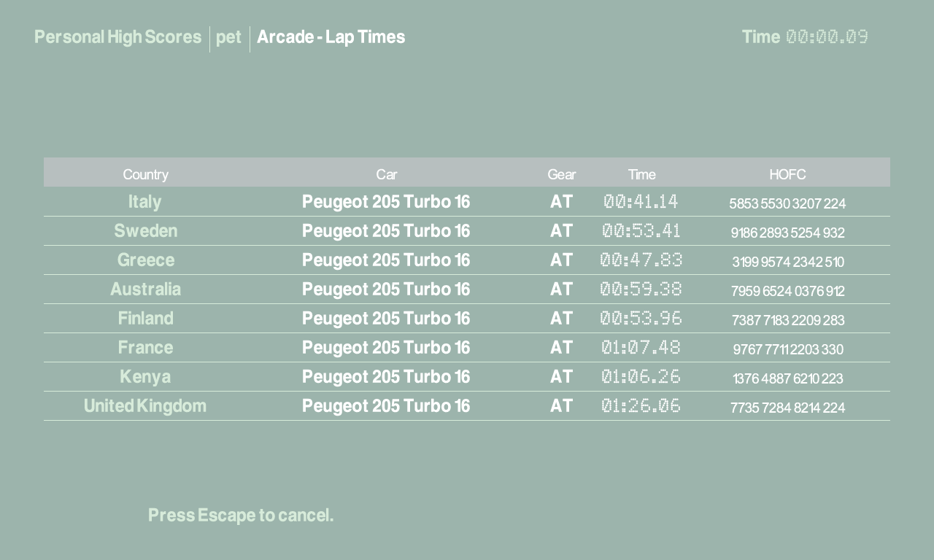Select the pet player name
The height and width of the screenshot is (560, 934).
coord(228,37)
